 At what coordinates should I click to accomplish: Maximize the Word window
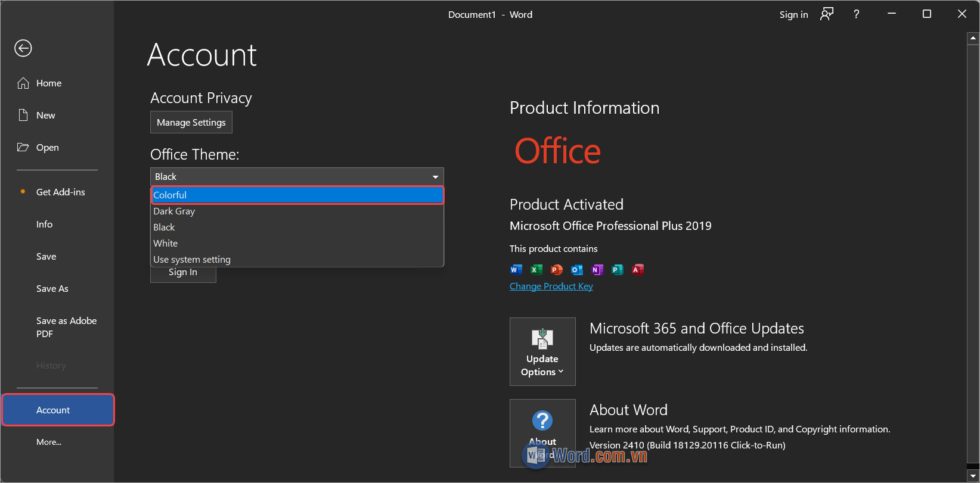tap(927, 14)
